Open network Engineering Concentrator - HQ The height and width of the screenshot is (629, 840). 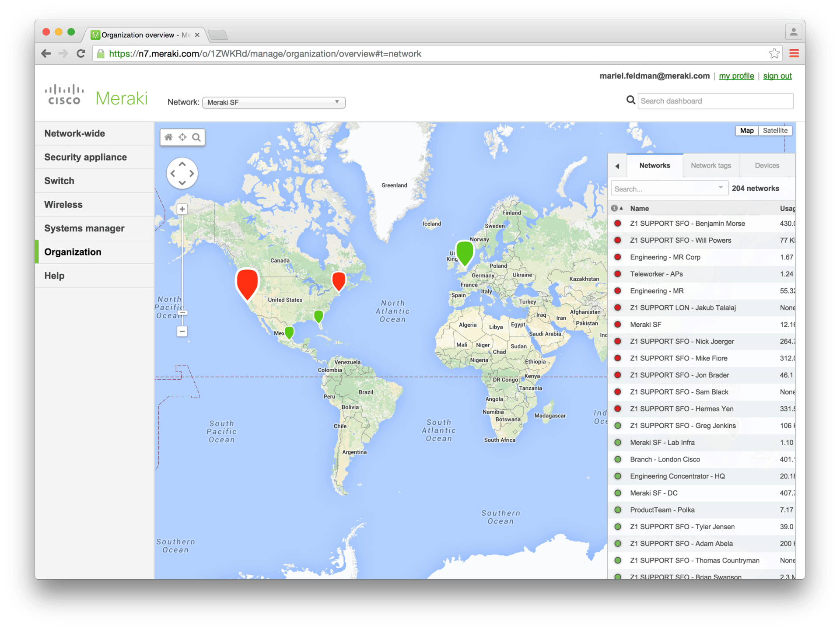tap(677, 476)
